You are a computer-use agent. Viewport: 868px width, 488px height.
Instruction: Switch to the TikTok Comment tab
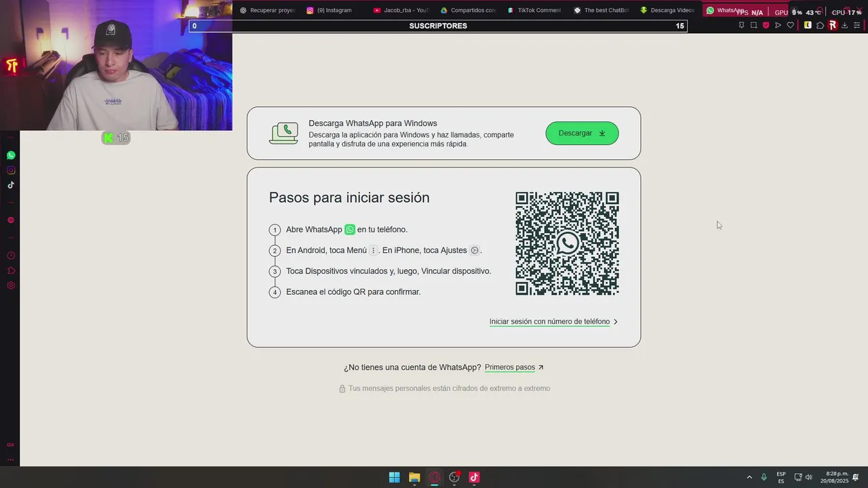click(x=534, y=10)
